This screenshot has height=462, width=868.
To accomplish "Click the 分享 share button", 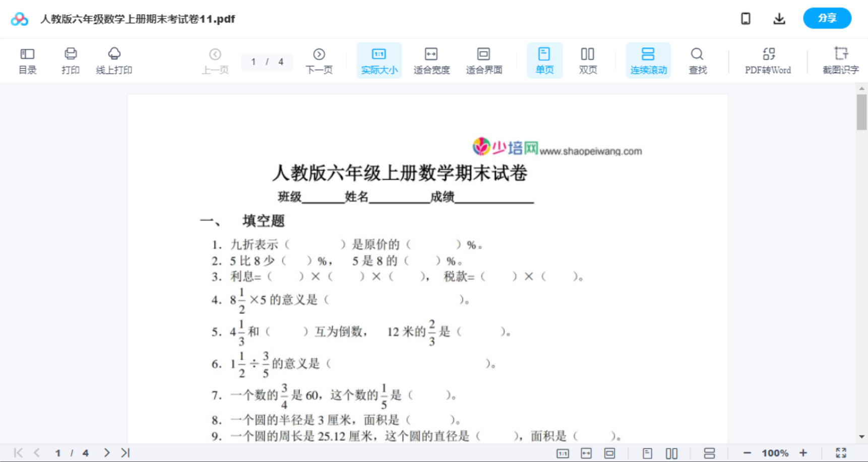I will coord(827,18).
